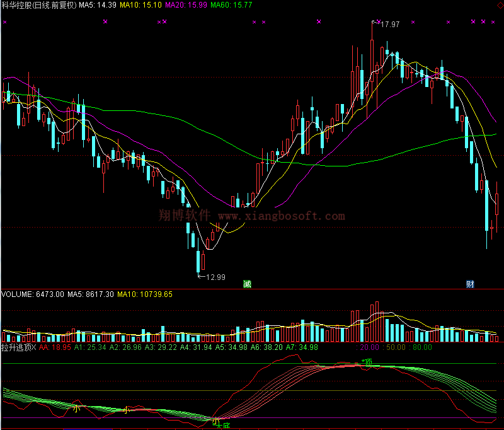Select the green MA60: 15.77 label
The height and width of the screenshot is (430, 504).
coord(232,5)
